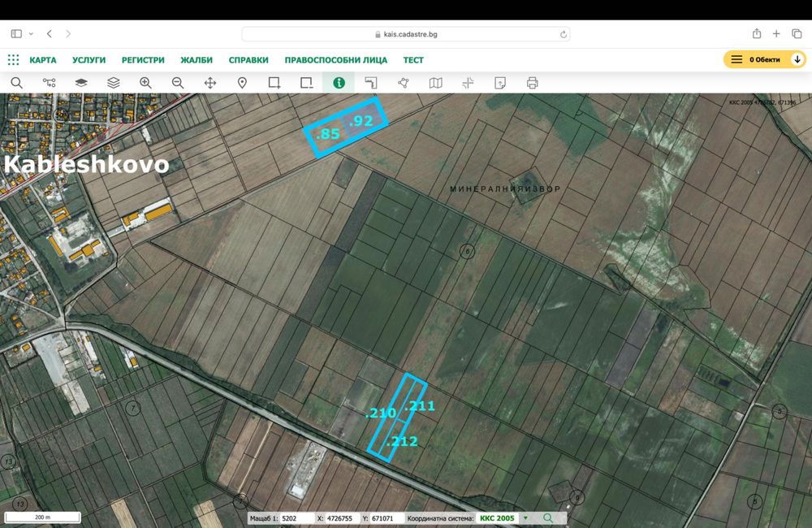Click the green search icon by coordinates
Viewport: 812px width, 528px height.
(548, 517)
